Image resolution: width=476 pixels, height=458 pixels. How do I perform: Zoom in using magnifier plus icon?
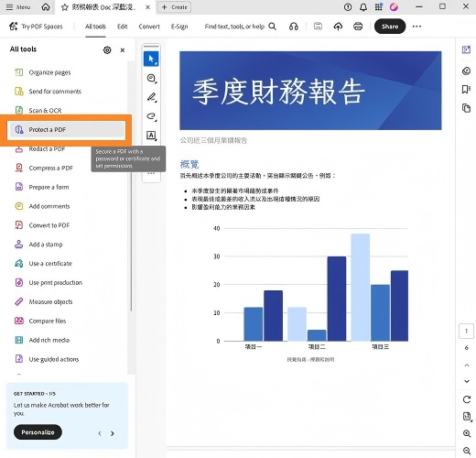pos(466,433)
